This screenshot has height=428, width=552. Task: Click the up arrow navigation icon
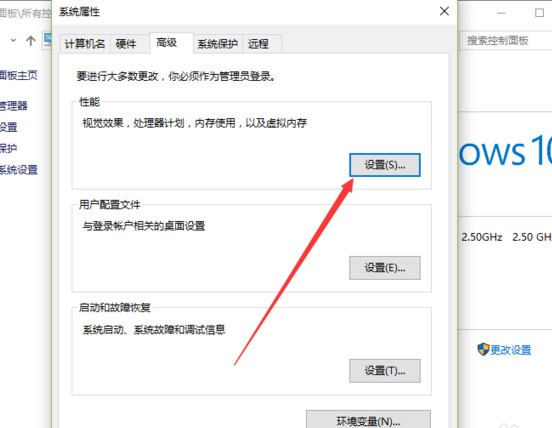(x=31, y=41)
